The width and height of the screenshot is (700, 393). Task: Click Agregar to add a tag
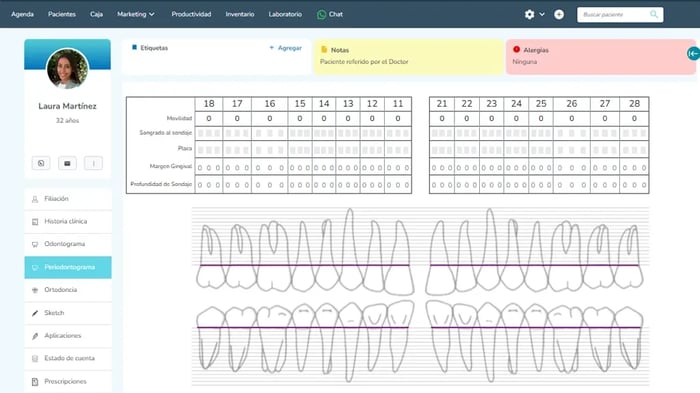pyautogui.click(x=286, y=48)
